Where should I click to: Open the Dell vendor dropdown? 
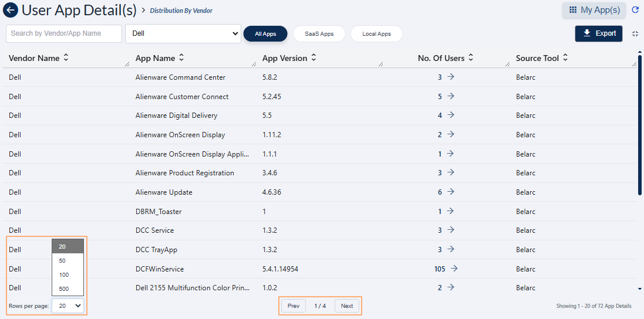[x=183, y=33]
